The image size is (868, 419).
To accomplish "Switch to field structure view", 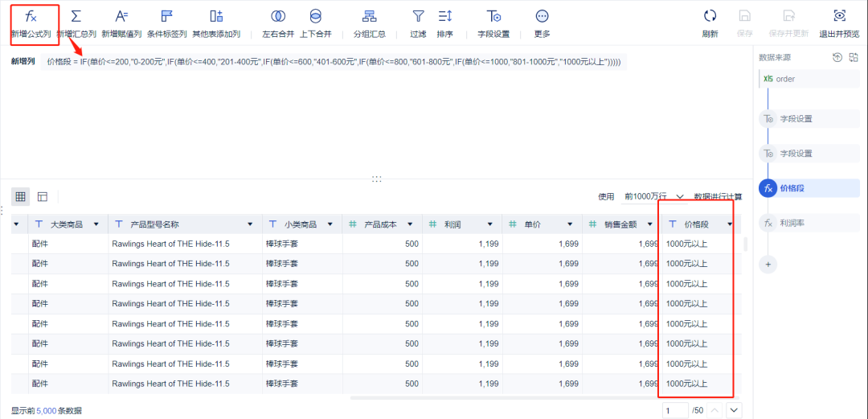I will [x=43, y=196].
